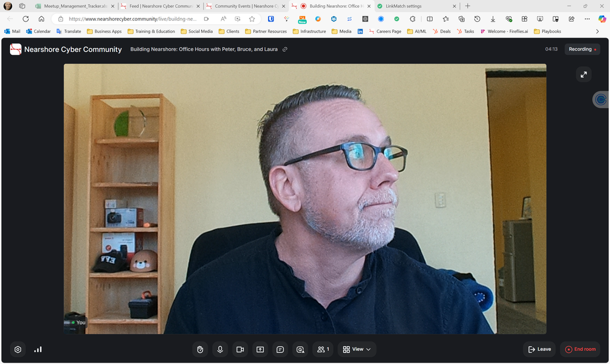Check the connection signal strength indicator
This screenshot has height=364, width=610.
[x=38, y=350]
